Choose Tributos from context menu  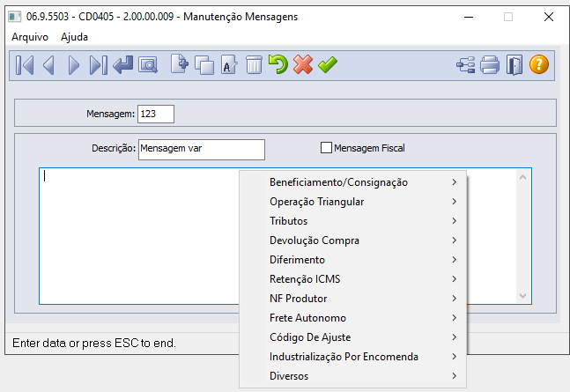(352, 221)
